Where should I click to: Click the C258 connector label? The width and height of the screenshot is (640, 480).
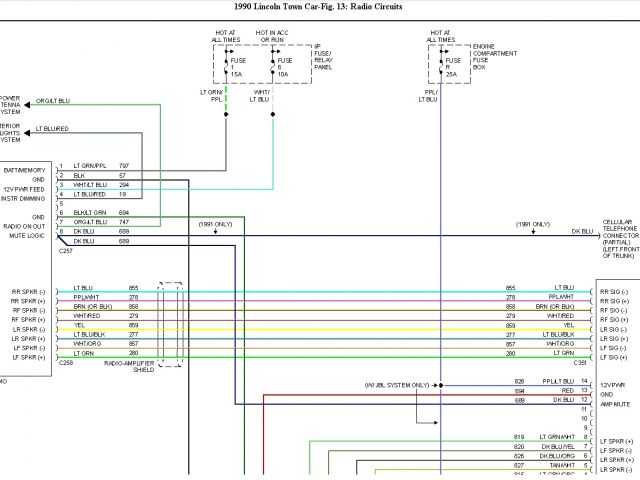point(65,363)
